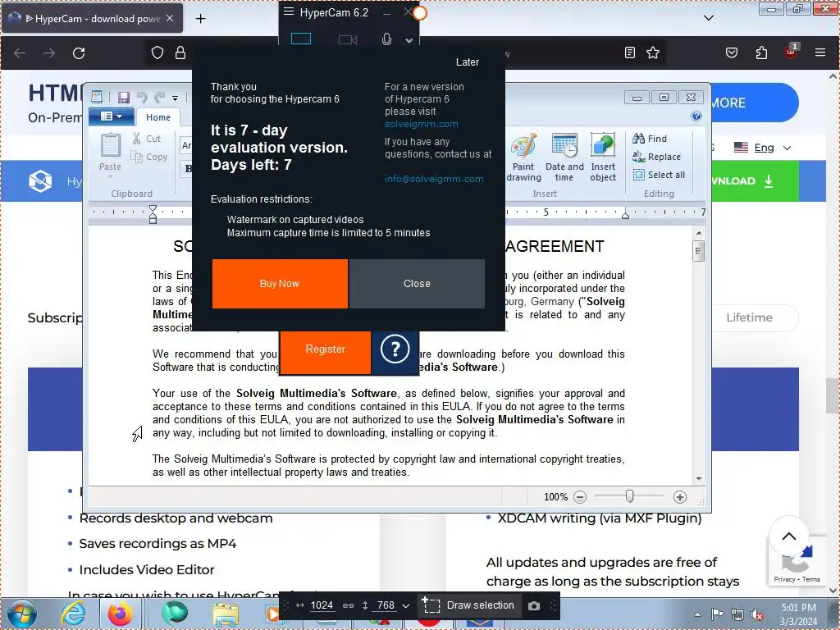Open the Firefox extensions puzzle icon
This screenshot has width=840, height=630.
pyautogui.click(x=761, y=52)
